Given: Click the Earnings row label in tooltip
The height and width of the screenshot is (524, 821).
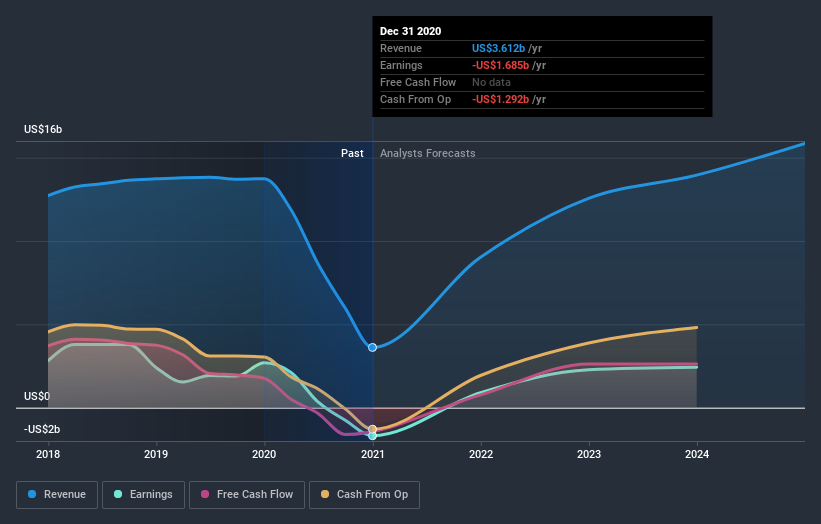Looking at the screenshot, I should pyautogui.click(x=401, y=65).
